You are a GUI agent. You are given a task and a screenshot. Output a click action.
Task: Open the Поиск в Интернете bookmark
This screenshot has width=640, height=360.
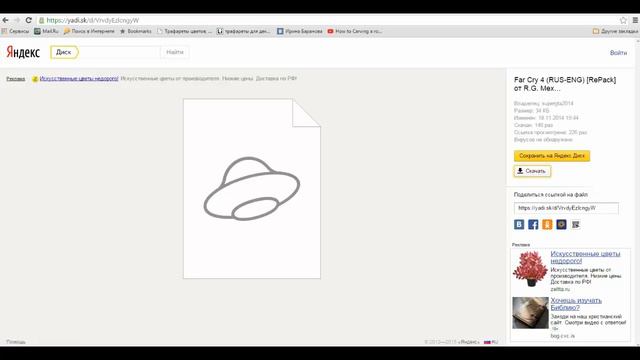(89, 31)
